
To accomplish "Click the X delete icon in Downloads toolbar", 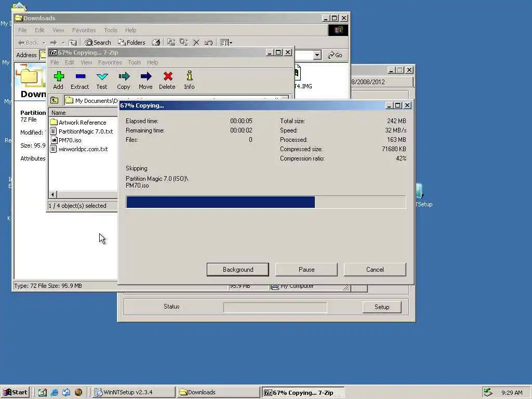I will 196,43.
